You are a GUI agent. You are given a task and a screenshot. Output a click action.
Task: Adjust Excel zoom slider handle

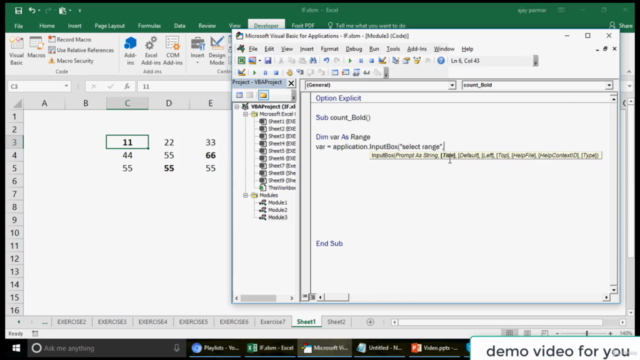pos(587,333)
